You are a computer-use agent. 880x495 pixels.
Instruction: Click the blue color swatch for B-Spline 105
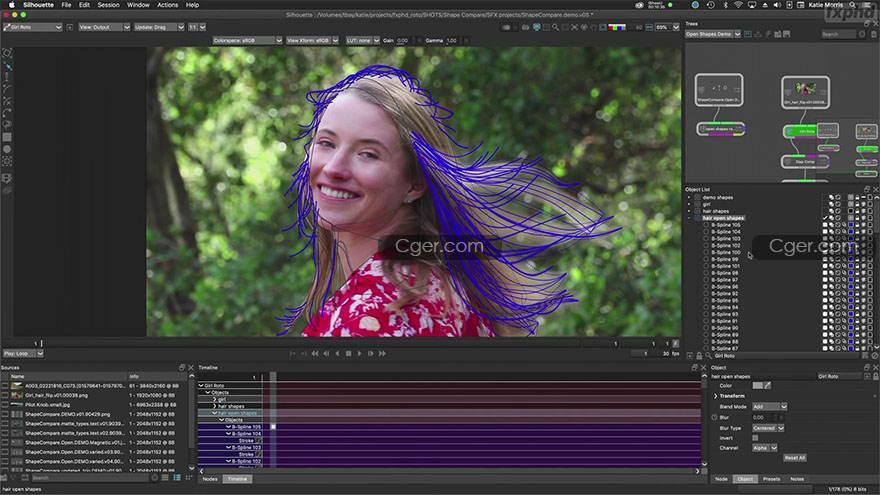[851, 225]
